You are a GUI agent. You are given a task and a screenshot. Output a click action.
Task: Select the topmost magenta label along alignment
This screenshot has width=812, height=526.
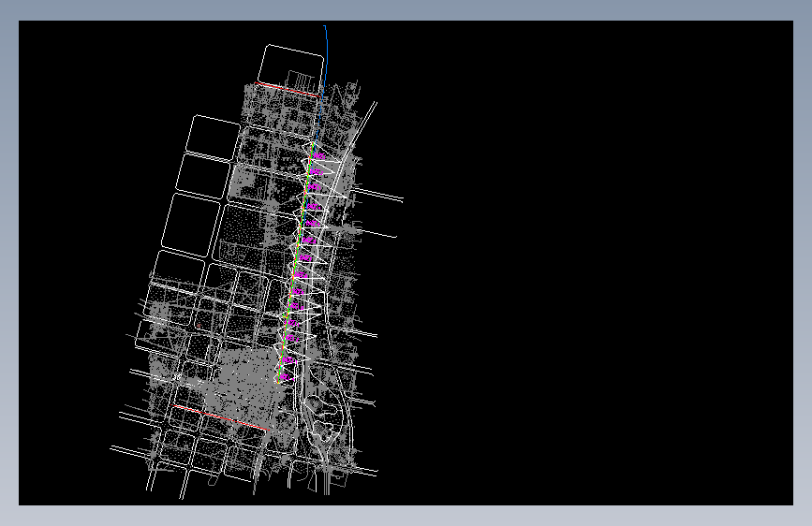(319, 155)
